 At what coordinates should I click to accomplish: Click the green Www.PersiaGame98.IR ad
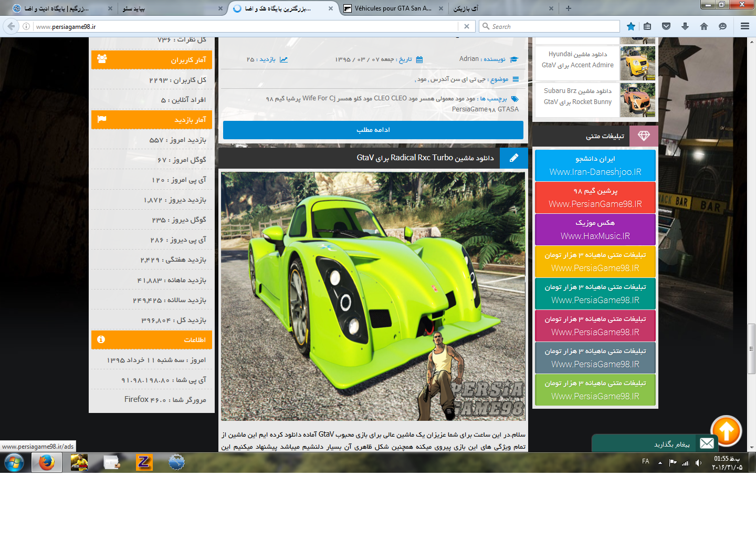pos(595,389)
